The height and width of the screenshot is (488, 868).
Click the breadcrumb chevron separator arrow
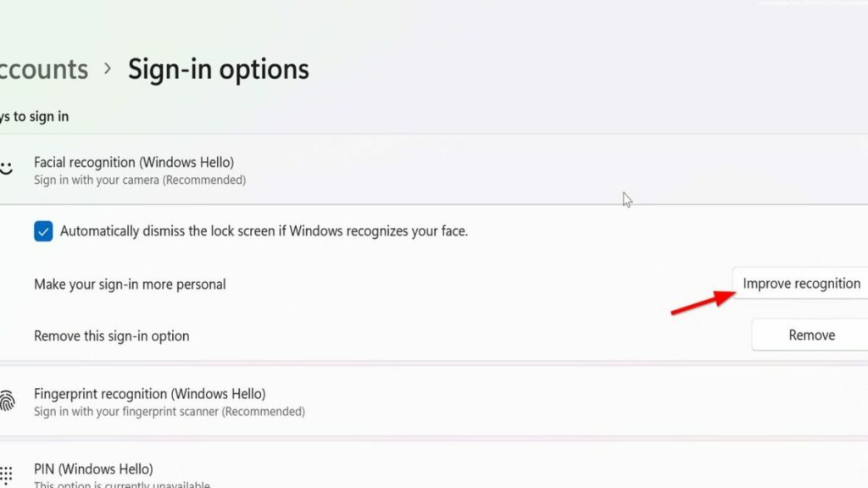pos(108,69)
